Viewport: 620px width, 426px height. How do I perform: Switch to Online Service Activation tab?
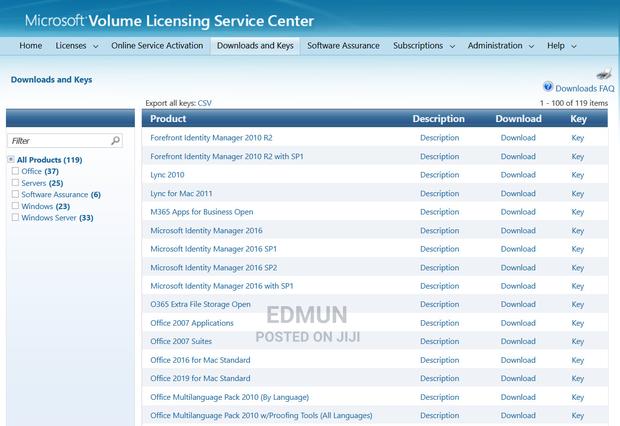157,45
